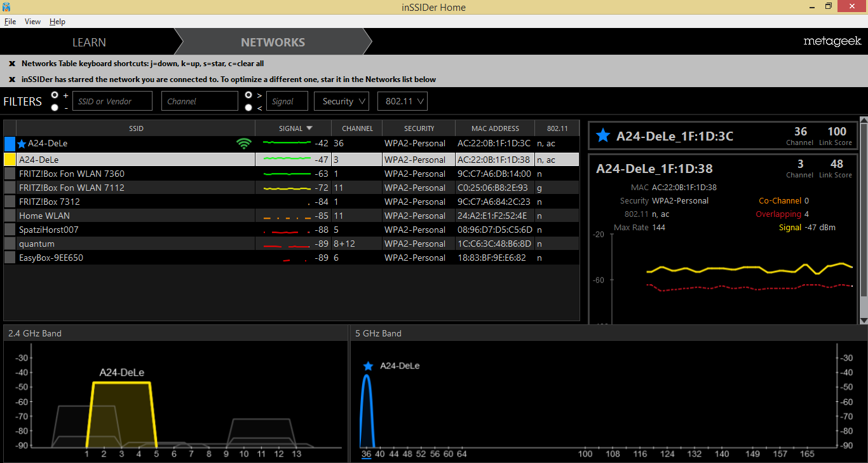This screenshot has width=868, height=463.
Task: Click the Max Rate 144 value
Action: coord(659,228)
